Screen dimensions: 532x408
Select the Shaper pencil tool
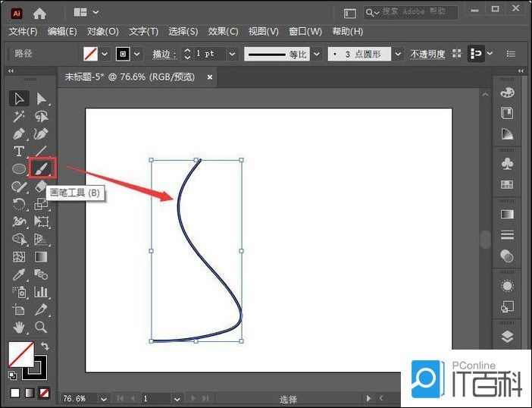click(19, 187)
